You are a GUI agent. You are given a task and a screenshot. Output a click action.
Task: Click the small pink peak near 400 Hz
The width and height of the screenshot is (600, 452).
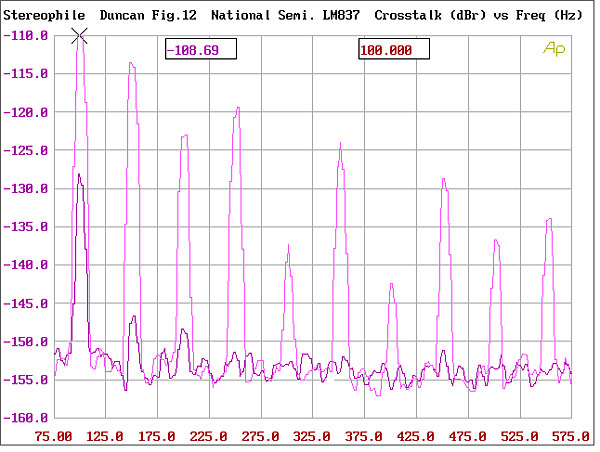pos(391,285)
